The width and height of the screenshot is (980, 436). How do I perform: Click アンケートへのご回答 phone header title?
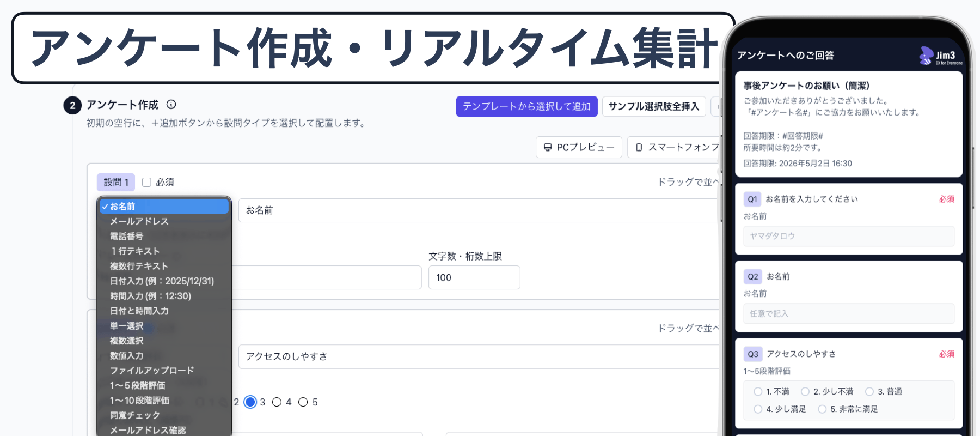(786, 55)
